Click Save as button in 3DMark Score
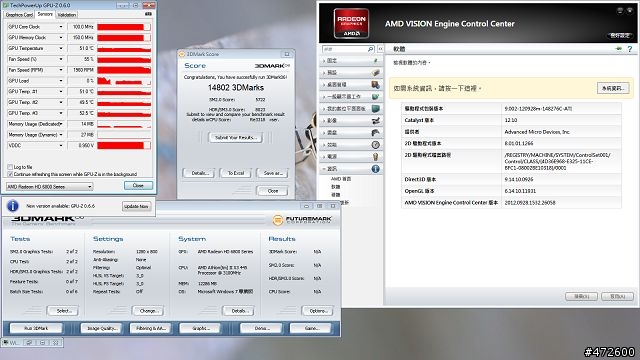This screenshot has height=360, width=640. pyautogui.click(x=272, y=173)
